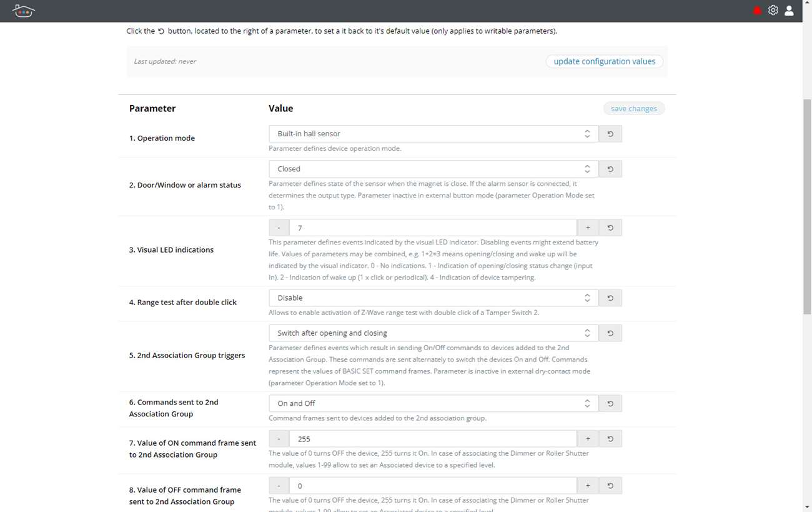Click the home logo icon in header
The height and width of the screenshot is (512, 812).
pyautogui.click(x=23, y=11)
